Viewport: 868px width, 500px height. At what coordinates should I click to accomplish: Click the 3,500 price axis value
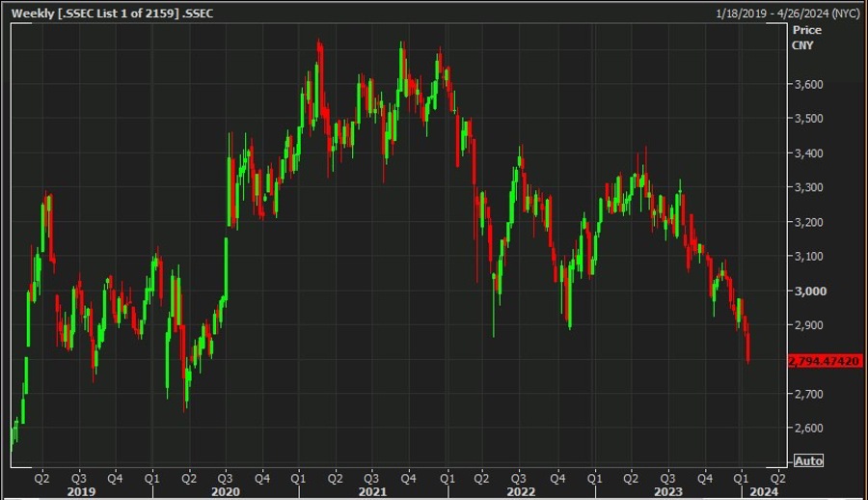click(809, 118)
